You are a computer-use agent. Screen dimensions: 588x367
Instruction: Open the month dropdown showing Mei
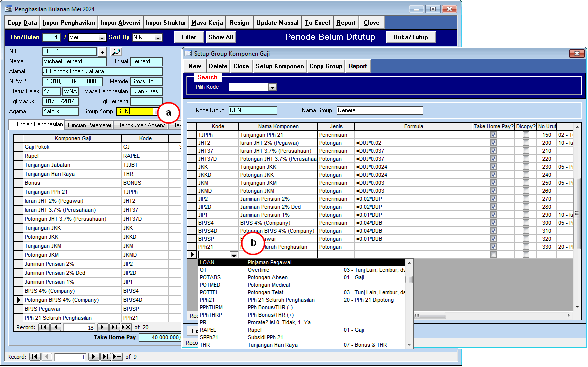(102, 38)
